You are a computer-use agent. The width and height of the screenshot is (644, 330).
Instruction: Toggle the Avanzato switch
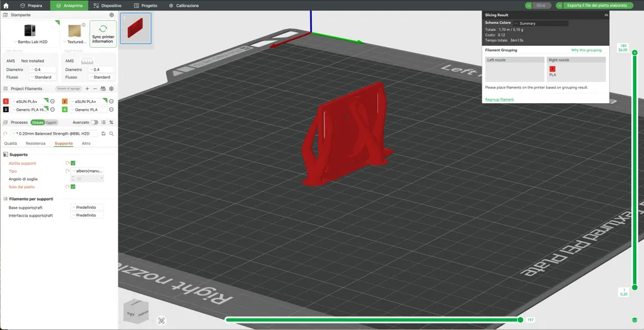[95, 122]
